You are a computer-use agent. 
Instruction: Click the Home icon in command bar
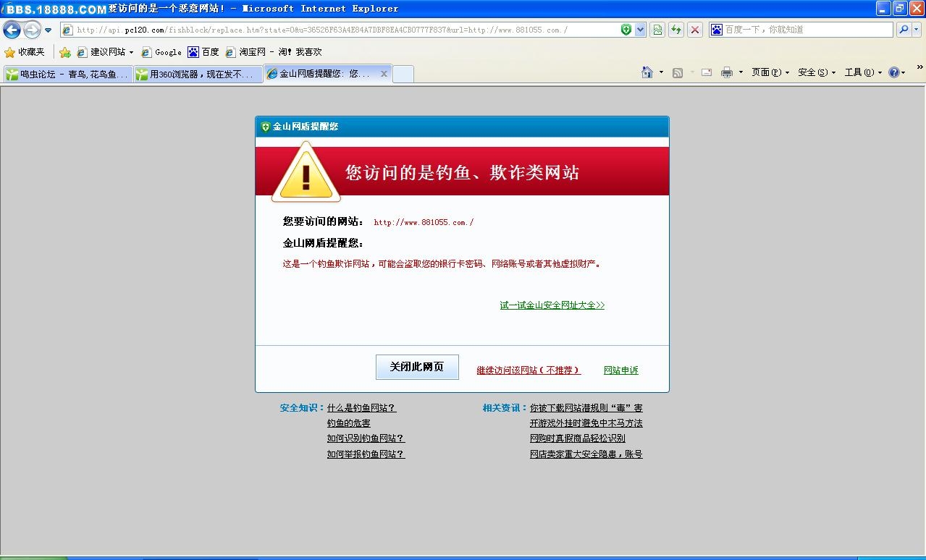coord(648,72)
